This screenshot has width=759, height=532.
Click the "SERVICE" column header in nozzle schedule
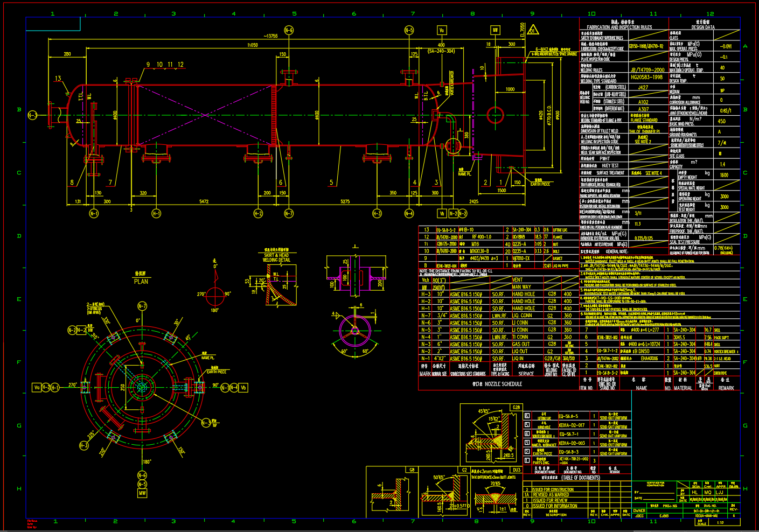pyautogui.click(x=526, y=374)
